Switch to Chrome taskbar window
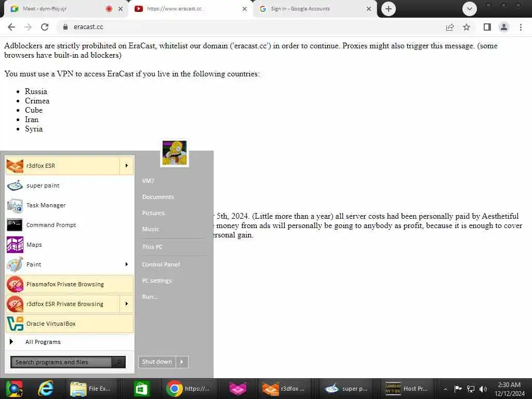The image size is (532, 399). (x=189, y=389)
